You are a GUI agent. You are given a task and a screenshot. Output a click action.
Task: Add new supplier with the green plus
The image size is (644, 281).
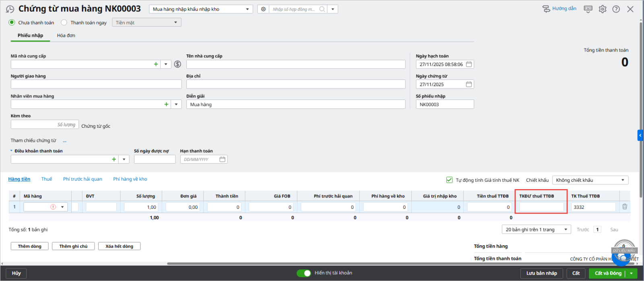[156, 64]
